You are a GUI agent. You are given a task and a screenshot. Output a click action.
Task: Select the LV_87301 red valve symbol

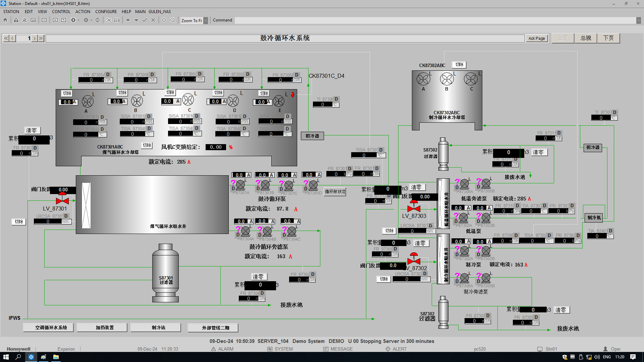click(x=62, y=199)
